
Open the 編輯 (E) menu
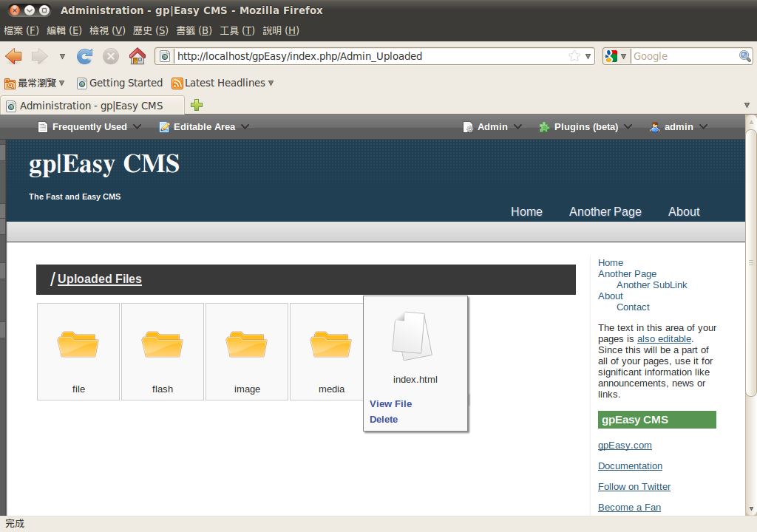coord(64,30)
